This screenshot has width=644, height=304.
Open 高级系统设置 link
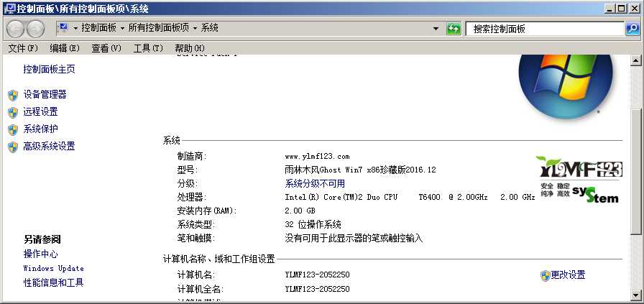(50, 146)
